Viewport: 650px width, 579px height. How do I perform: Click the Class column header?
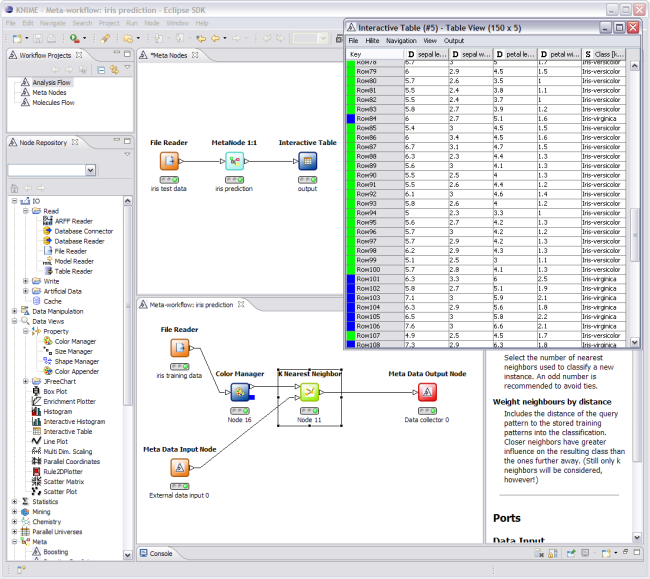(603, 53)
